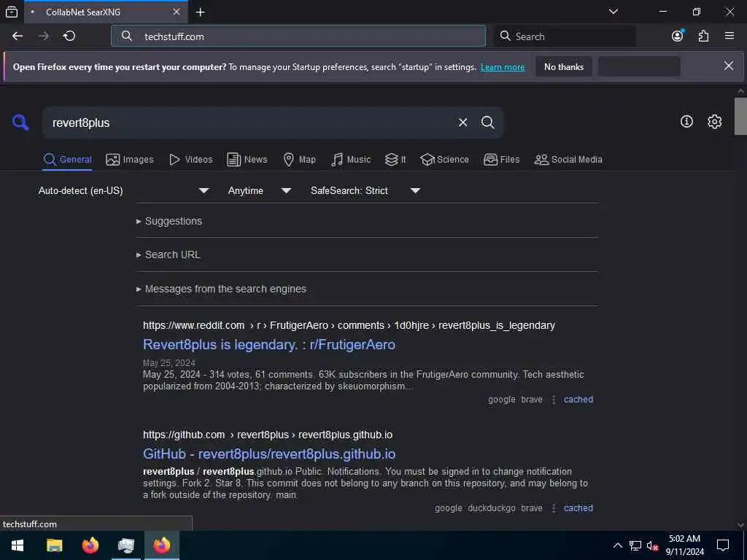Click the Reddit result URL line
747x560 pixels.
[349, 326]
